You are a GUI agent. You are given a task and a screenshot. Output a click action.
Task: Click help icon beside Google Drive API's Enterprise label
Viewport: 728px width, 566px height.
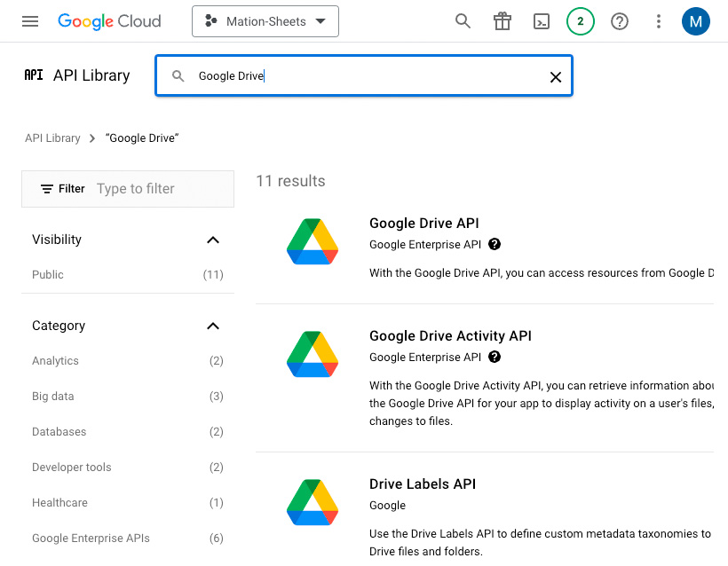point(495,244)
